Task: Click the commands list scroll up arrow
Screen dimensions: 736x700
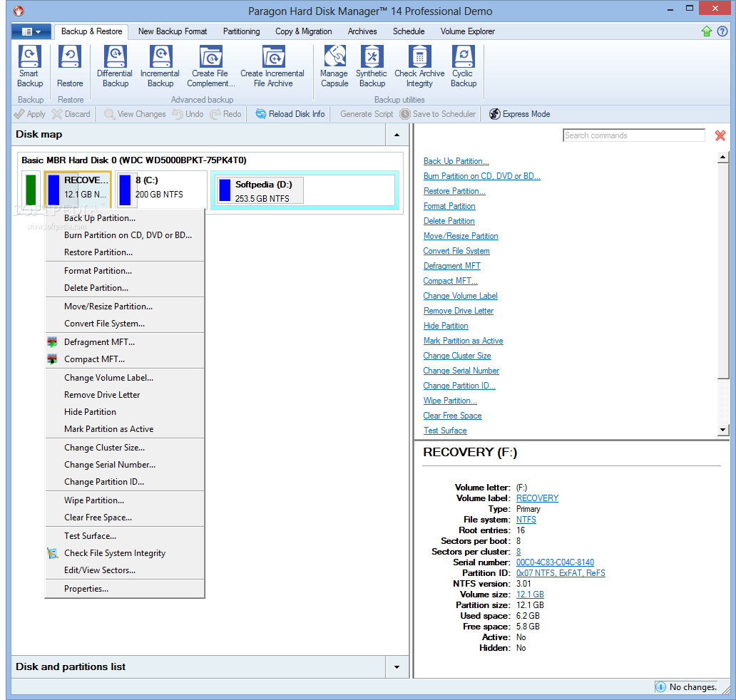Action: click(723, 157)
